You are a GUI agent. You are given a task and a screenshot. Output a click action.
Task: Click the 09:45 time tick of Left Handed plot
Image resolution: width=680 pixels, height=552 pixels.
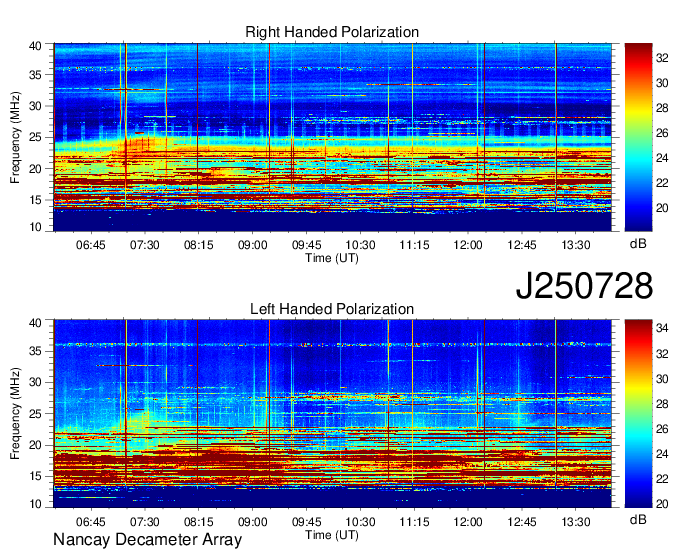pyautogui.click(x=307, y=522)
